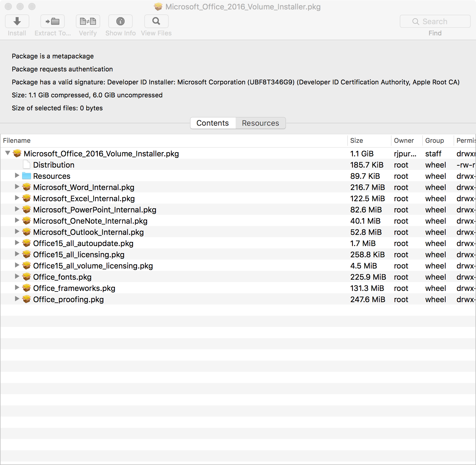
Task: Expand the Resources folder row
Action: point(17,176)
